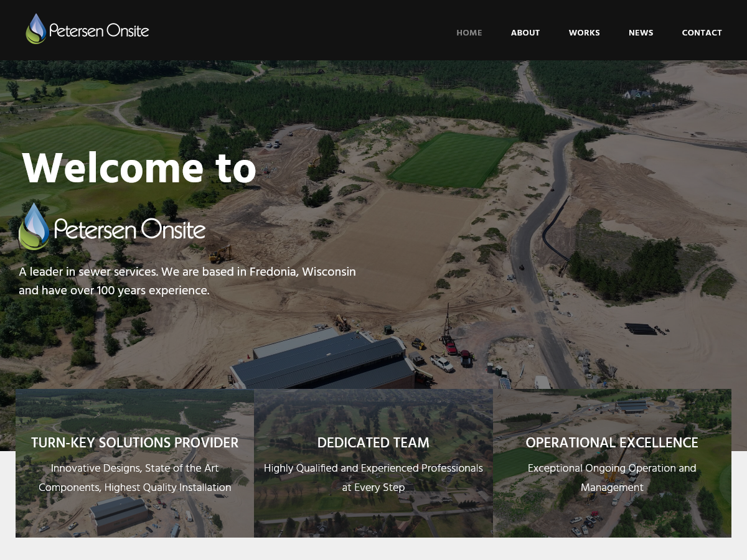This screenshot has height=560, width=747.
Task: Open the ABOUT page
Action: click(525, 33)
